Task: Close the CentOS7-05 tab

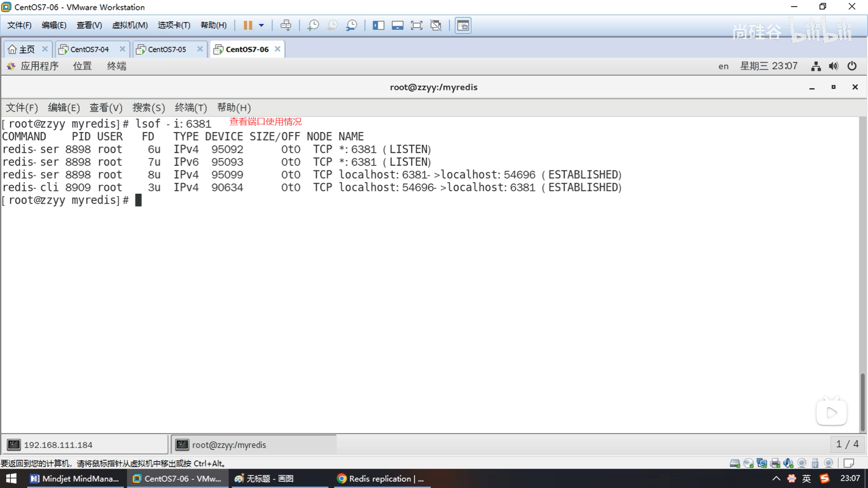Action: pos(200,49)
